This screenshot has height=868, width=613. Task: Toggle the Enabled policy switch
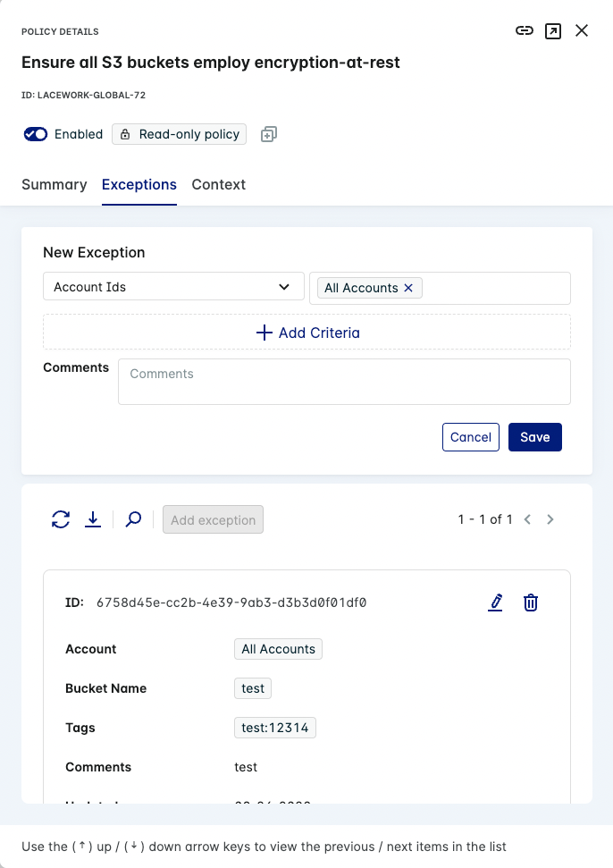pyautogui.click(x=36, y=134)
